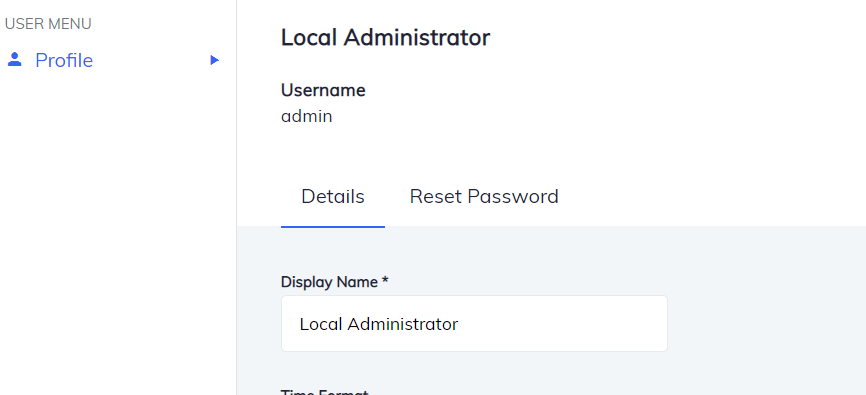Click the Display Name * label

[335, 282]
